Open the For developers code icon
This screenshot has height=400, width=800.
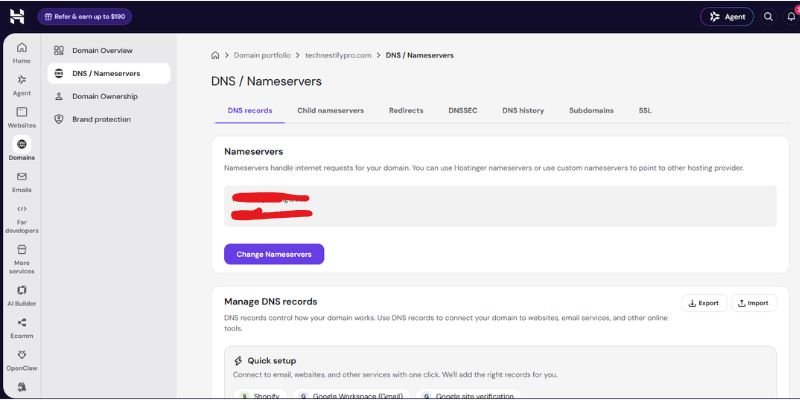21,209
